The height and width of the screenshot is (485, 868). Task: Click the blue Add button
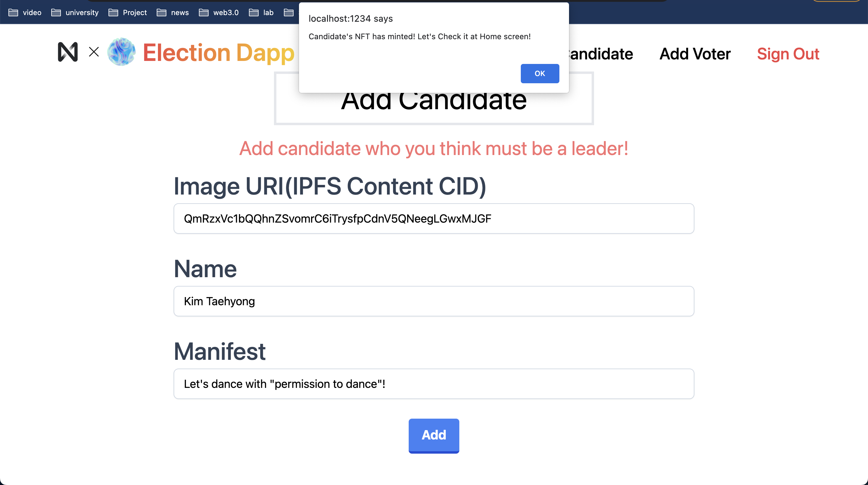coord(434,436)
